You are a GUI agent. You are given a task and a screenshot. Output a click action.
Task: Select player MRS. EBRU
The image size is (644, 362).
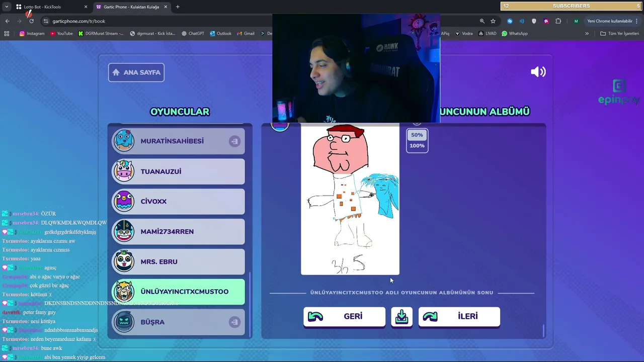pos(178,261)
